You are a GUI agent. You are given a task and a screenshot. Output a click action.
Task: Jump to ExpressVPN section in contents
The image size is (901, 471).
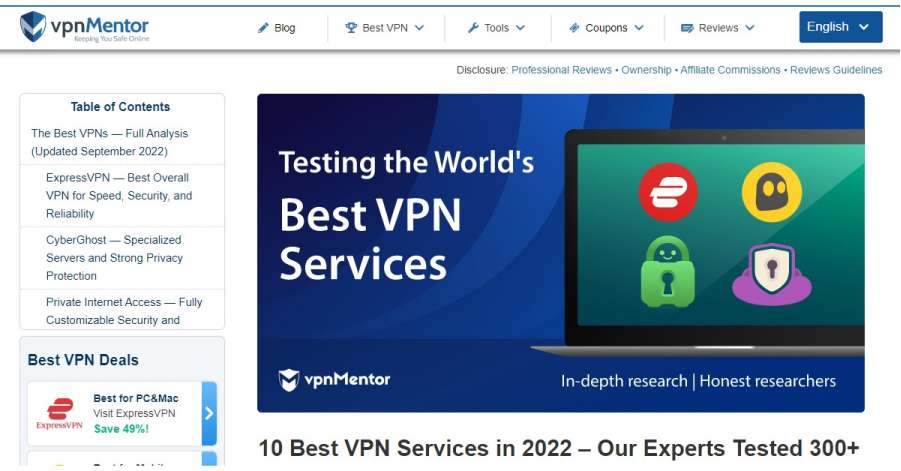point(119,196)
